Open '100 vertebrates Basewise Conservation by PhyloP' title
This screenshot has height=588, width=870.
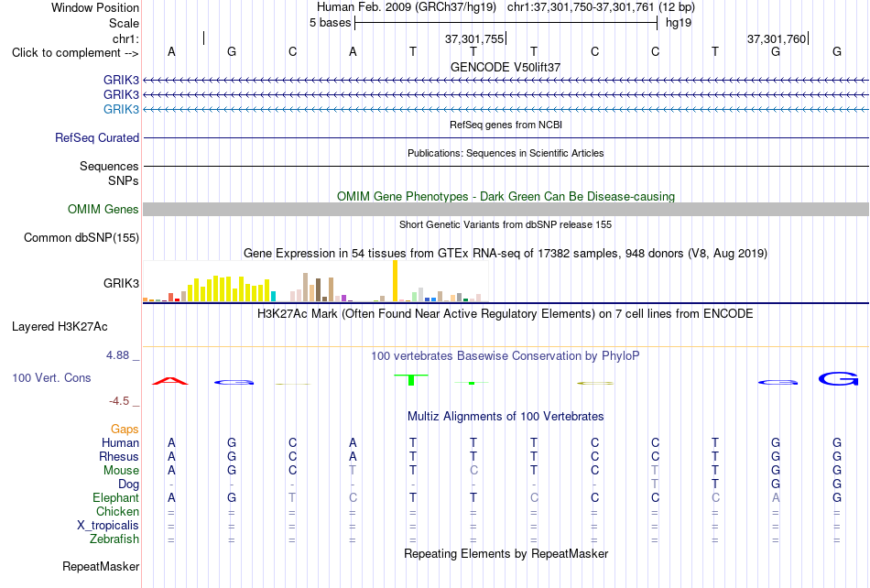coord(506,356)
